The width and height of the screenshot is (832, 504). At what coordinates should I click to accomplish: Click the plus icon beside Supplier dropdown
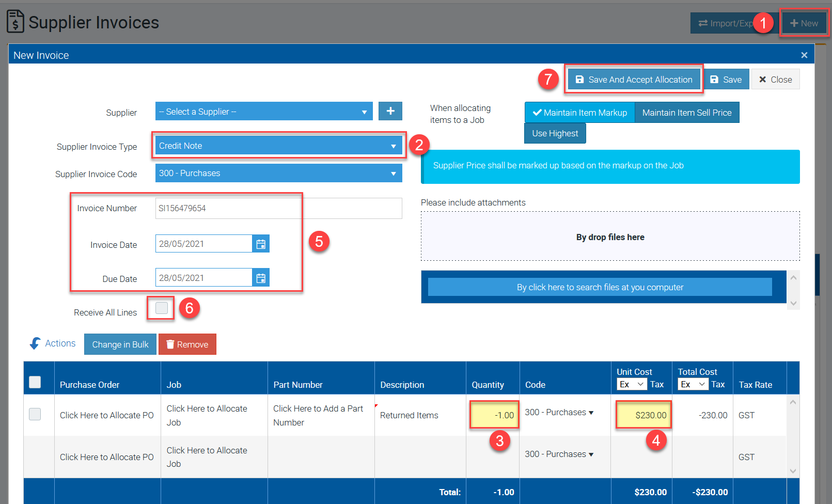pos(390,111)
